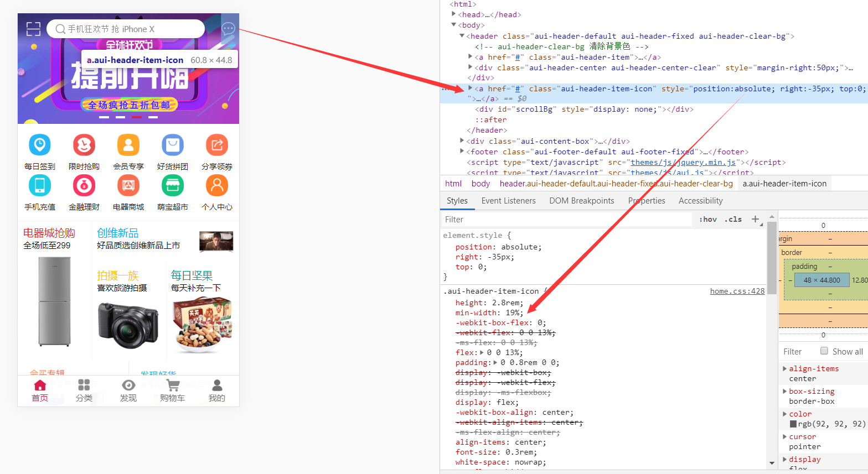The width and height of the screenshot is (868, 474).
Task: Expand computed cursor property
Action: click(785, 436)
